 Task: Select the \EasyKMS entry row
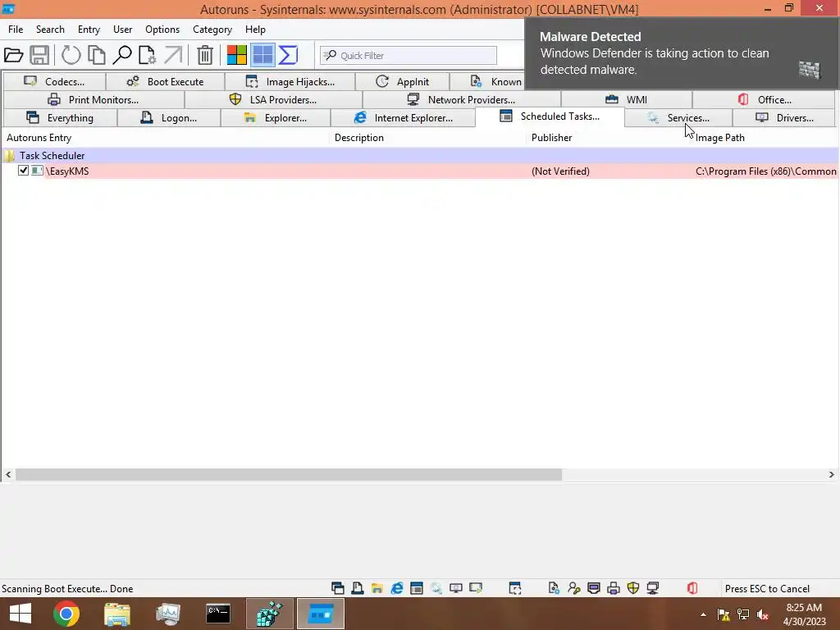click(419, 171)
